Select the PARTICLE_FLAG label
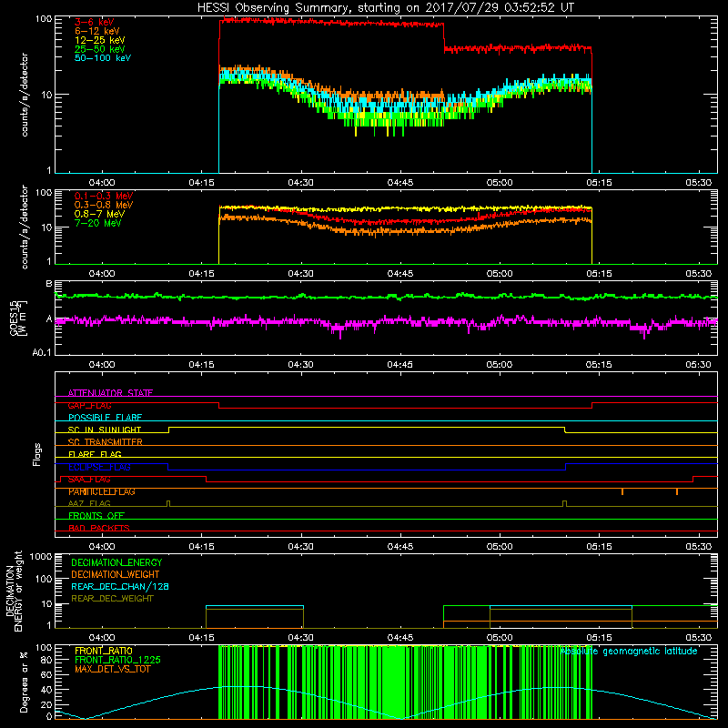728x728 pixels. (x=102, y=491)
